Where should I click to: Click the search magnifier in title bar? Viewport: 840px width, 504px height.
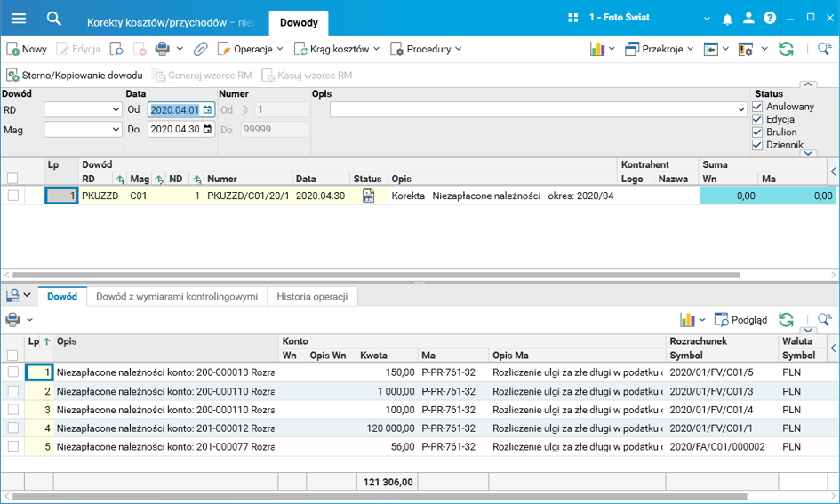(x=54, y=18)
